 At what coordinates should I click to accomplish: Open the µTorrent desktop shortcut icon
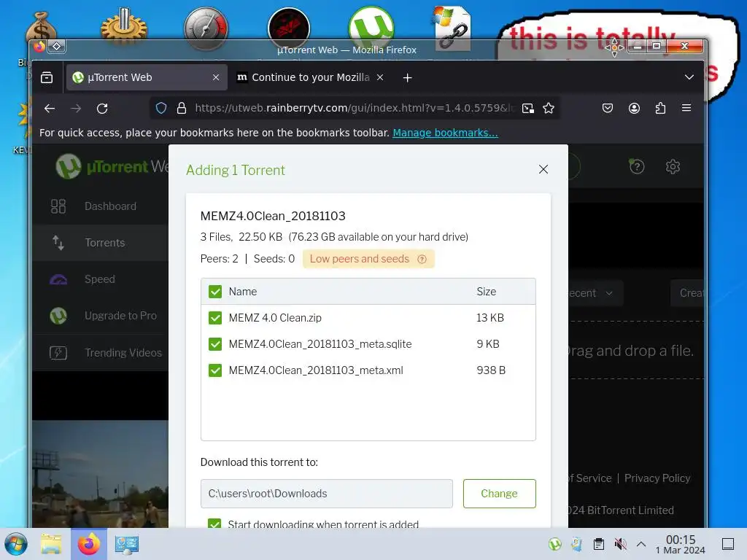coord(371,26)
